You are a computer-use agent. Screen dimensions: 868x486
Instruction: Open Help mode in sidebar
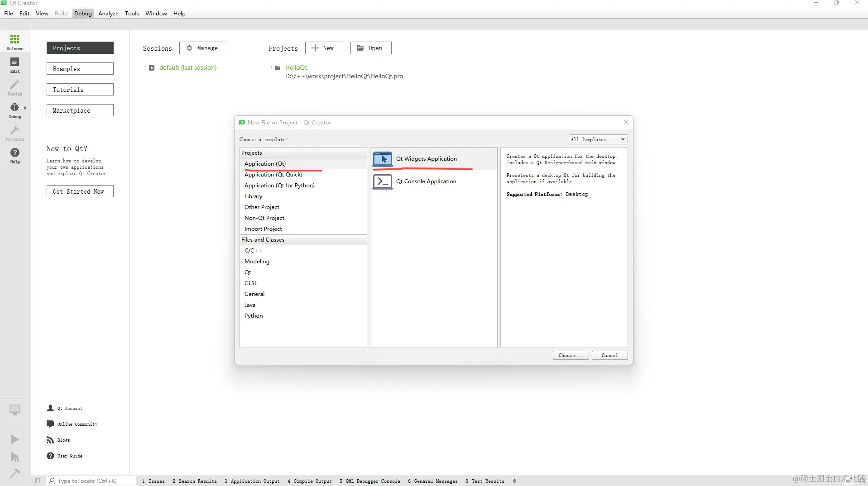[x=15, y=156]
